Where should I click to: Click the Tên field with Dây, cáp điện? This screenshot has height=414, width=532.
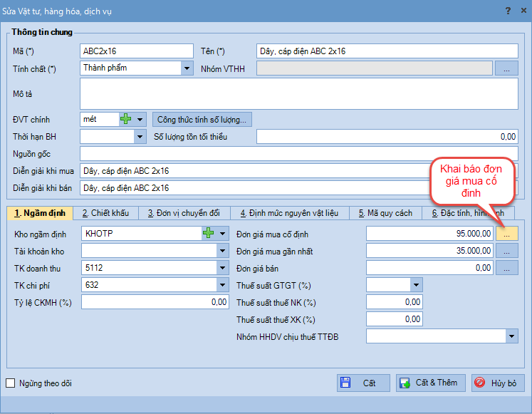pos(387,51)
